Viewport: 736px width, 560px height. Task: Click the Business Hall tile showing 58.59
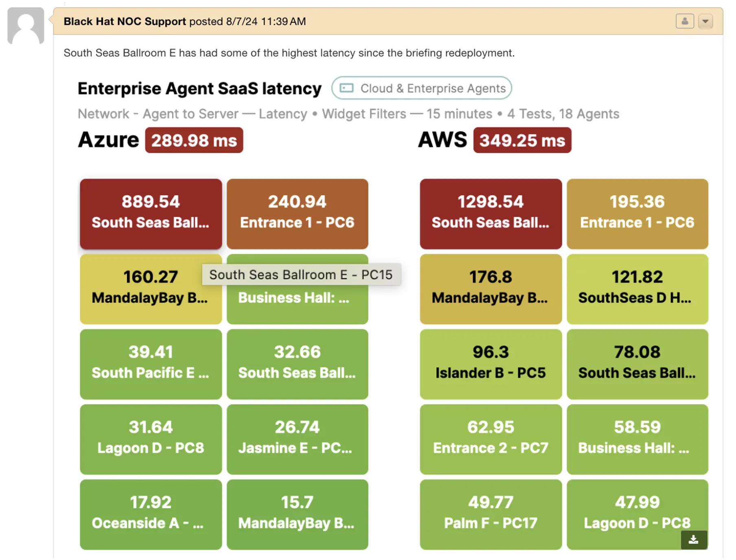coord(637,439)
